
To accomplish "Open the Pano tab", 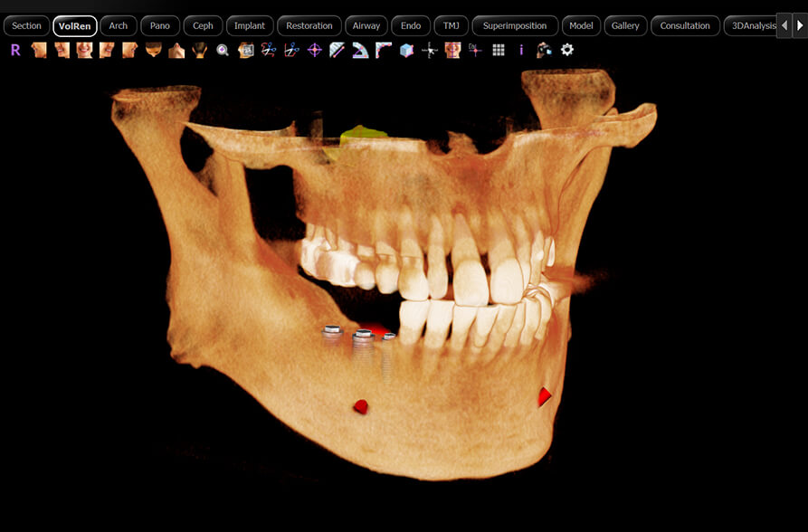I will 160,26.
